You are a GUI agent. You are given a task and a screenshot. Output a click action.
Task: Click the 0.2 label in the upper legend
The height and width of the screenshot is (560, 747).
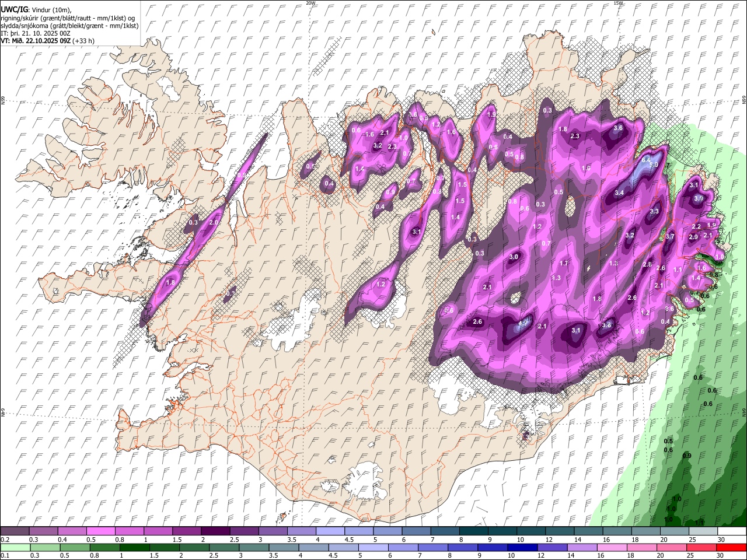pyautogui.click(x=5, y=540)
